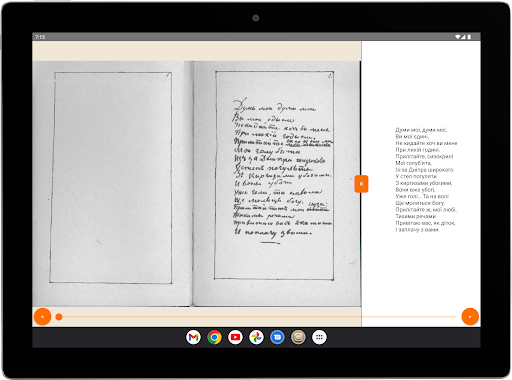Advance to the next manuscript page

[x=470, y=317]
